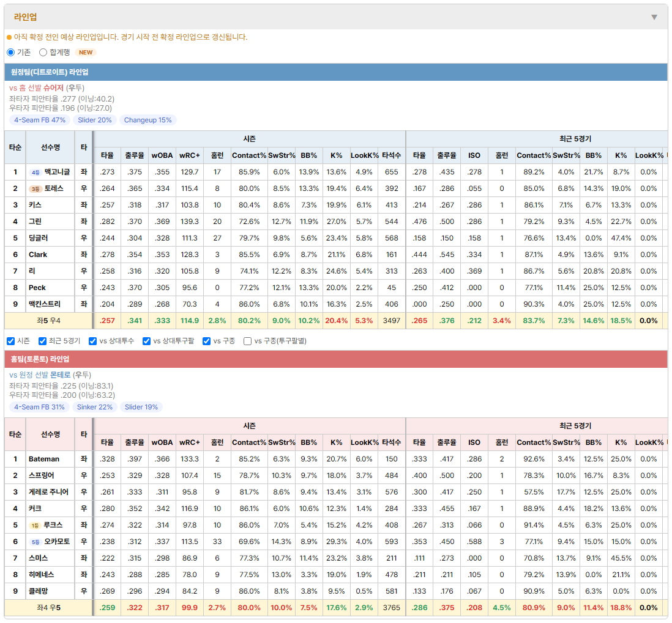The image size is (672, 623).
Task: Select player name 클레망
Action: (x=38, y=591)
